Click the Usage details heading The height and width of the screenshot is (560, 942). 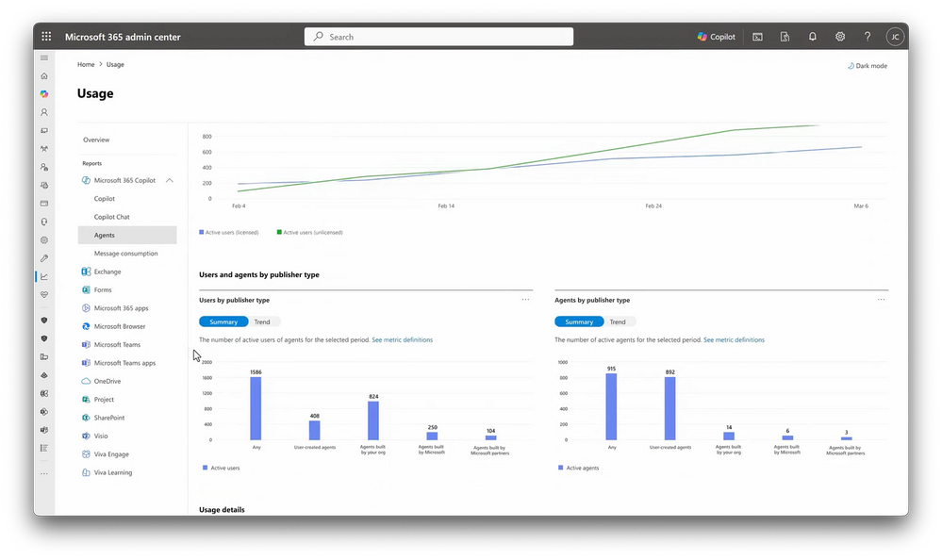(222, 509)
